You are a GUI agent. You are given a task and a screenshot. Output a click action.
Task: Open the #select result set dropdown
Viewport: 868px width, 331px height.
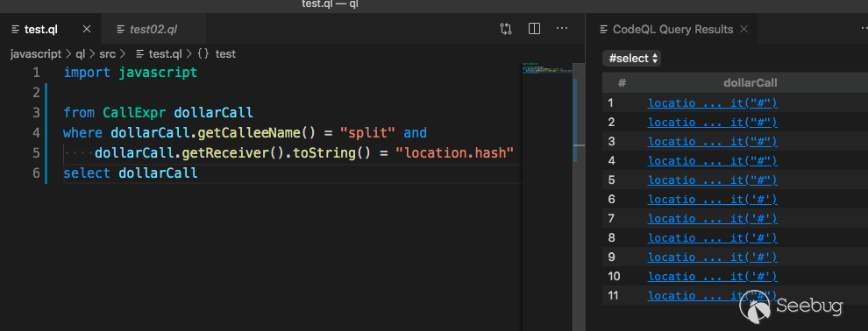click(x=631, y=58)
